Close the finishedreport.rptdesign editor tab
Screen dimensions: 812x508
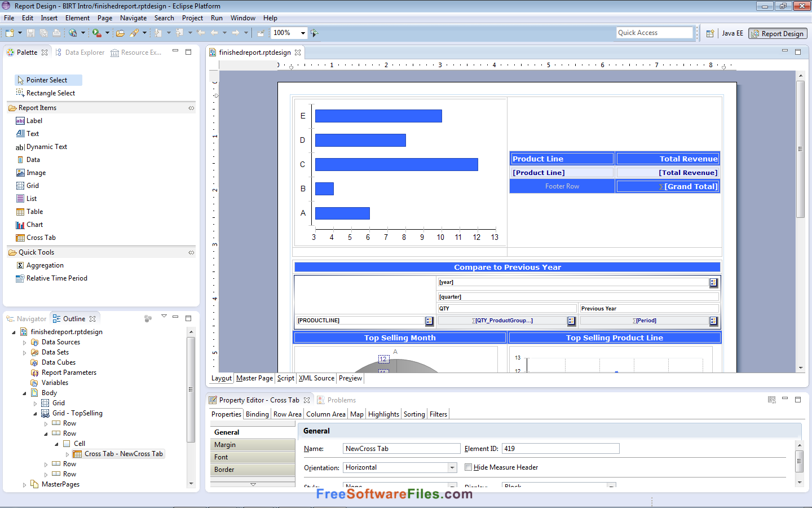point(298,52)
